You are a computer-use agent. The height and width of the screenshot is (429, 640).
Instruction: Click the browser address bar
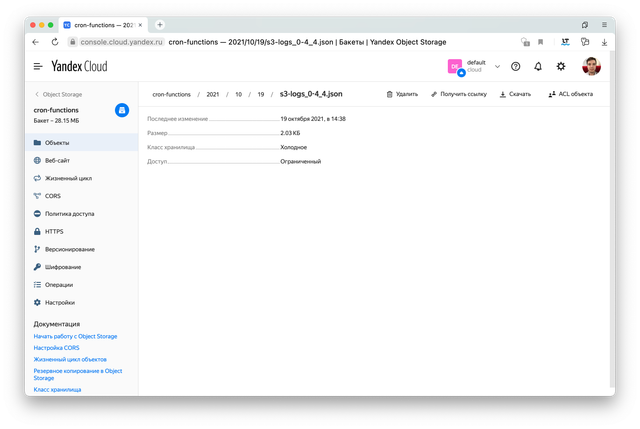(300, 42)
